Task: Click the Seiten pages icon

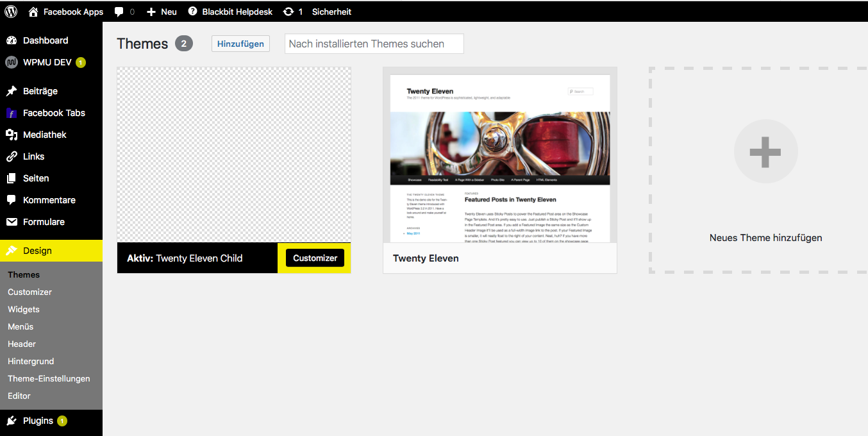Action: 12,178
